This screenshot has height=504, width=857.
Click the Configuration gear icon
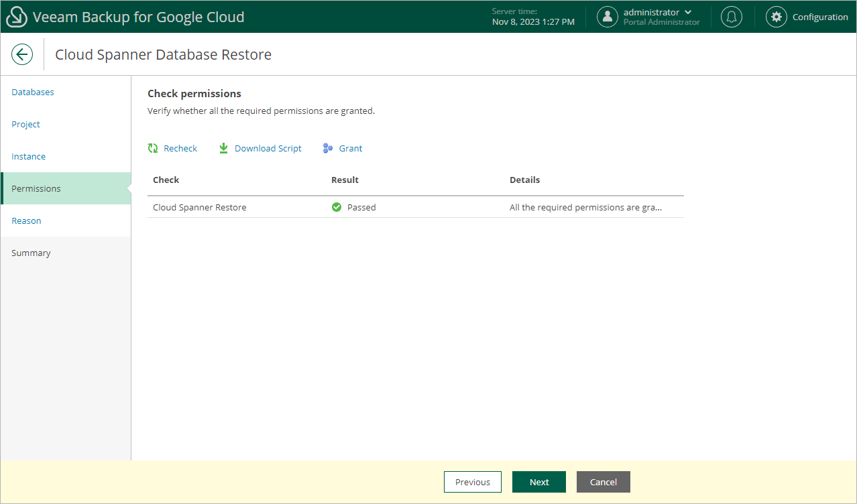777,17
